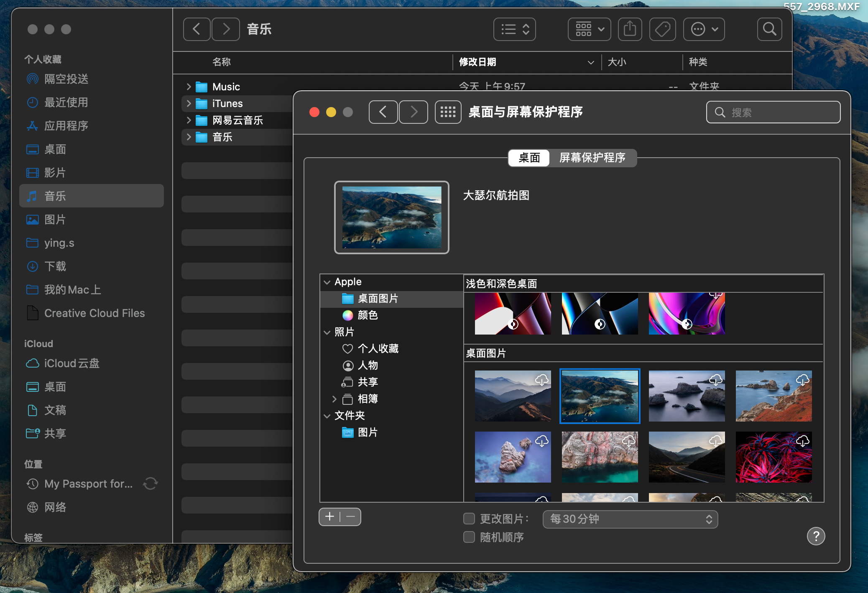This screenshot has height=593, width=868.
Task: Collapse the Apple group in source list
Action: pos(327,282)
